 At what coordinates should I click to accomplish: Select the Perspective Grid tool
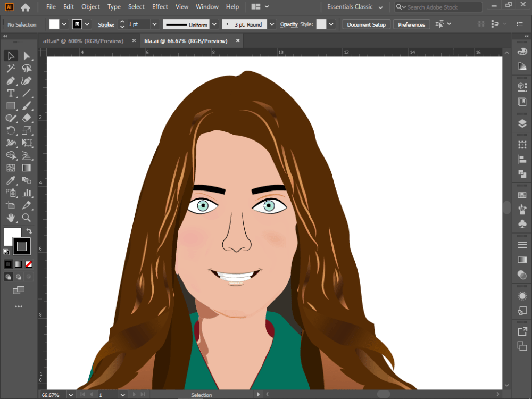pyautogui.click(x=27, y=155)
